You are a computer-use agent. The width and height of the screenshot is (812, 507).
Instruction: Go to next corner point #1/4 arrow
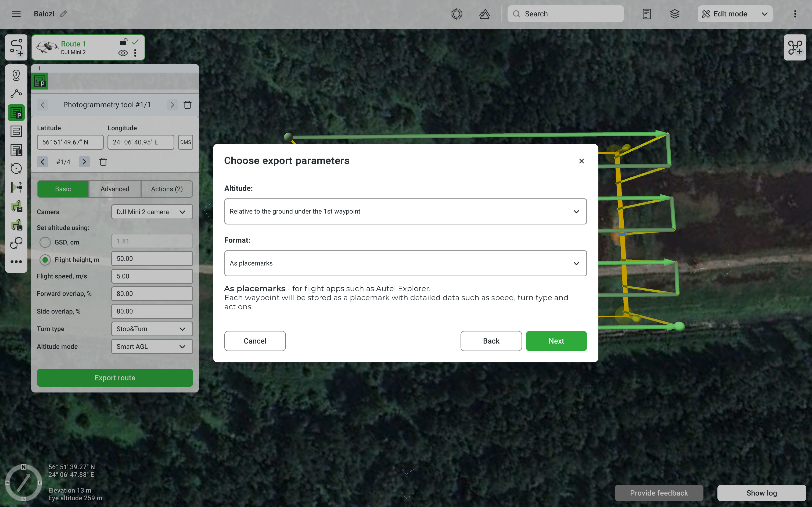coord(84,162)
